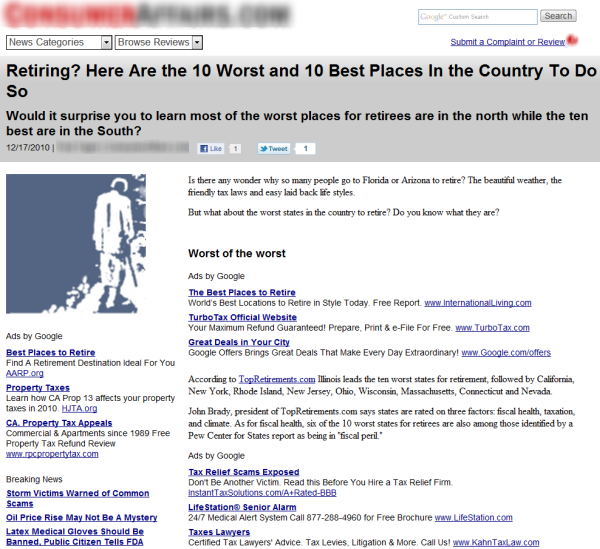Open TurboTax Official Website ad

[243, 317]
